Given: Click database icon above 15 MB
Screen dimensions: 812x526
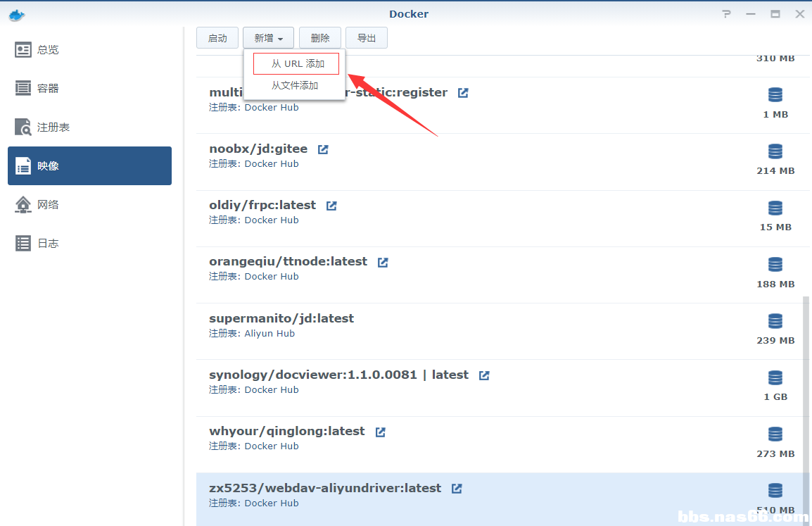Looking at the screenshot, I should pyautogui.click(x=775, y=208).
